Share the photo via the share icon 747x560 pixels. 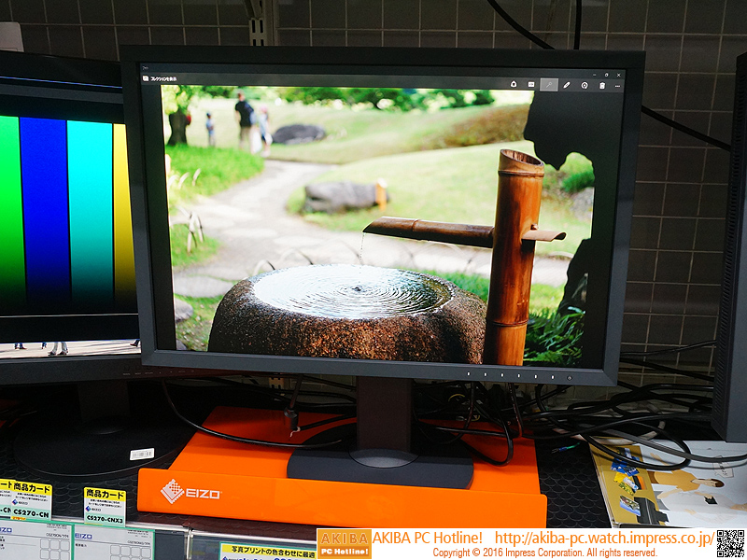(x=514, y=85)
